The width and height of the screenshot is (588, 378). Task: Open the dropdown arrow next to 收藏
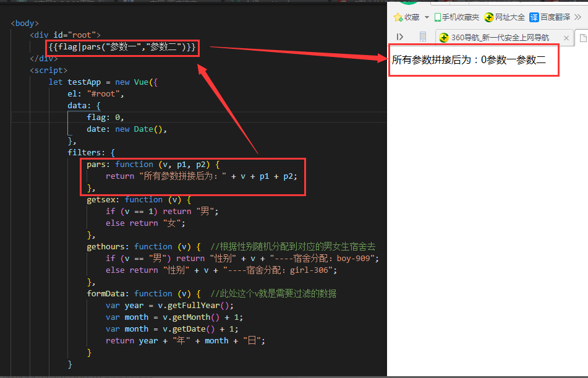(427, 17)
